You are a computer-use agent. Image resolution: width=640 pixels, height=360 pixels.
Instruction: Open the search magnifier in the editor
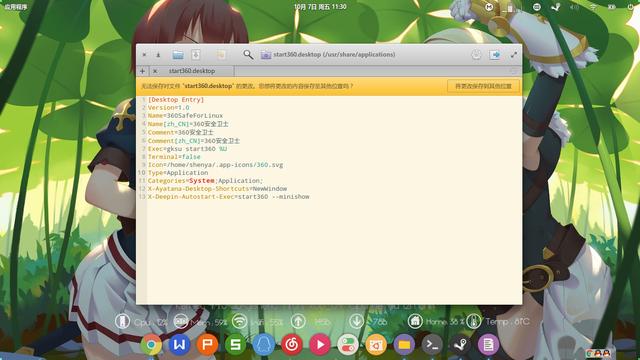pos(248,54)
